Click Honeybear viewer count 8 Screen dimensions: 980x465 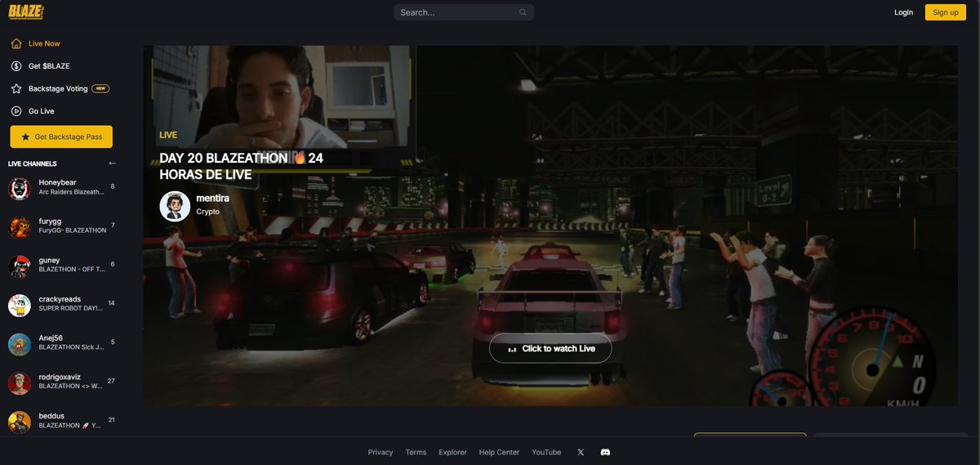pyautogui.click(x=113, y=187)
